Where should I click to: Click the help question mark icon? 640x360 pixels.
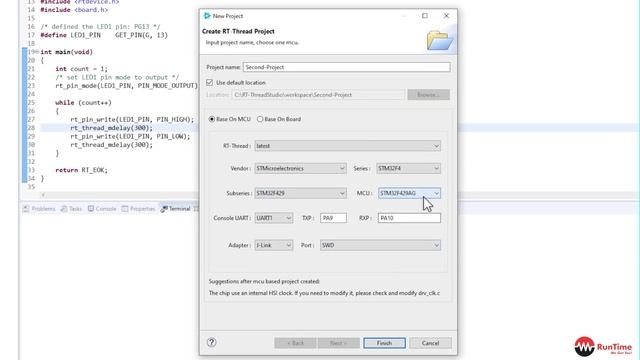[x=211, y=342]
